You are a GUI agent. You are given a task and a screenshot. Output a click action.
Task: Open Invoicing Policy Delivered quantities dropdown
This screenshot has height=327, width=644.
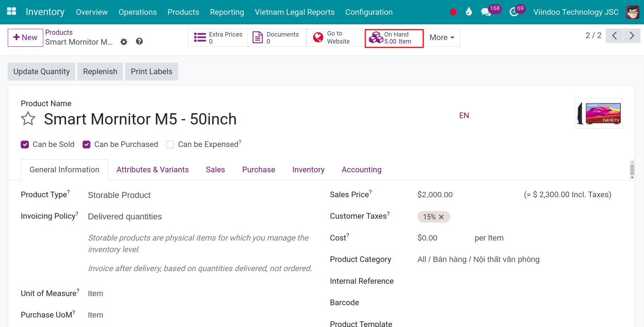coord(125,217)
